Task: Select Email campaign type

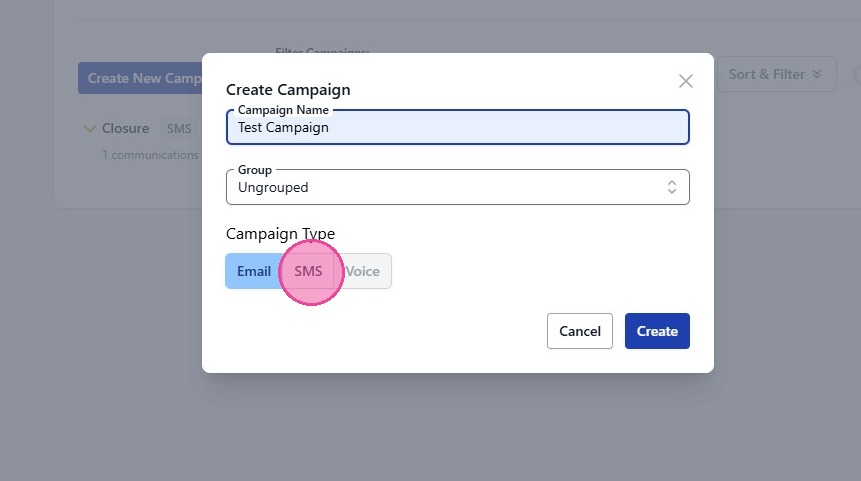Action: pos(254,271)
